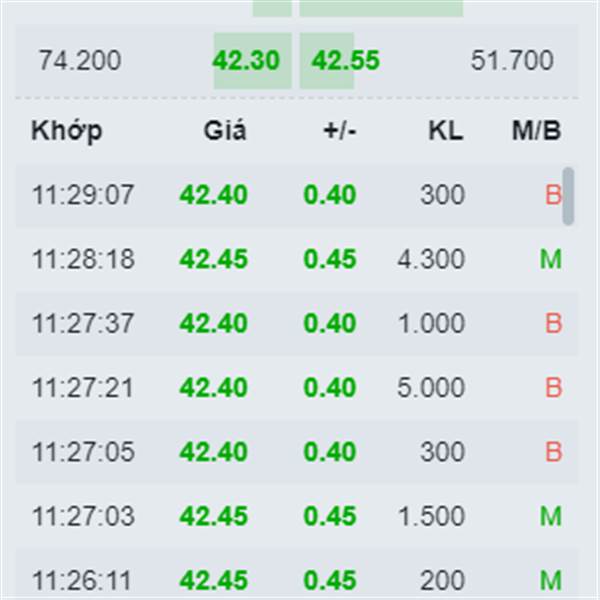The height and width of the screenshot is (600, 600).
Task: Click volume 1.500 in 11:27:03 row
Action: [432, 516]
